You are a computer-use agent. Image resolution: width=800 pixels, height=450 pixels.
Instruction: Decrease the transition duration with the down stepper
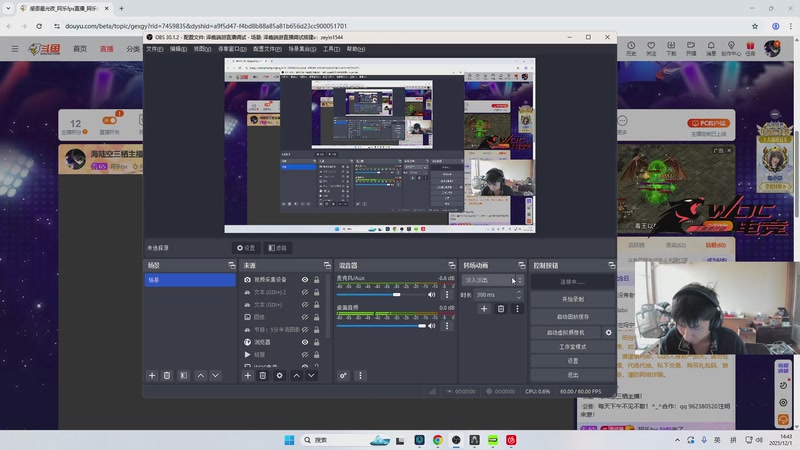coord(519,297)
